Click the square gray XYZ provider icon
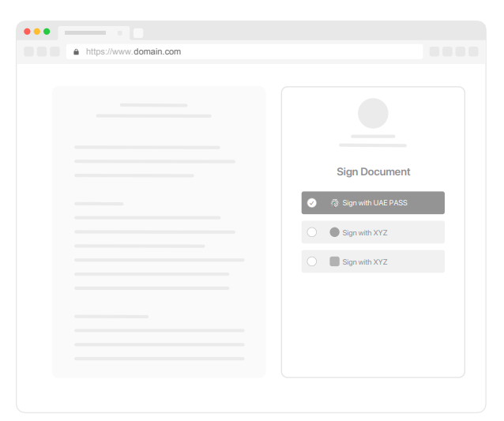Viewport: 504px width, 421px height. point(334,261)
